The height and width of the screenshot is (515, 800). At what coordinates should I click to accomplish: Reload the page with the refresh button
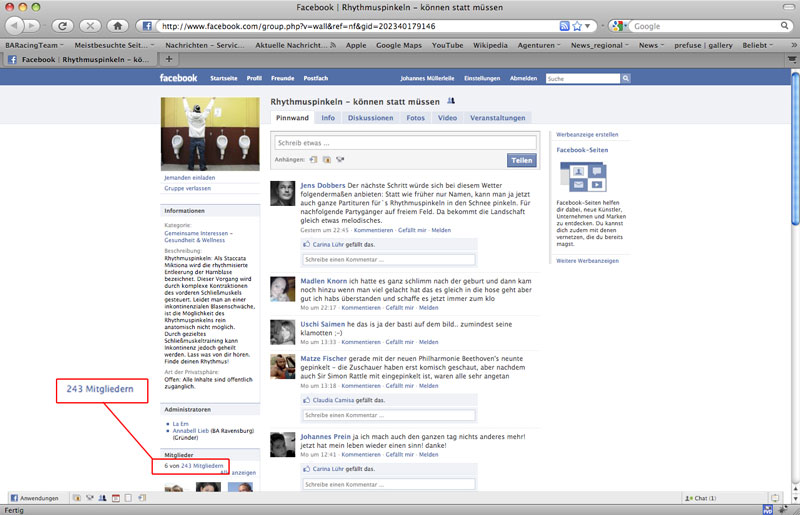tap(62, 26)
